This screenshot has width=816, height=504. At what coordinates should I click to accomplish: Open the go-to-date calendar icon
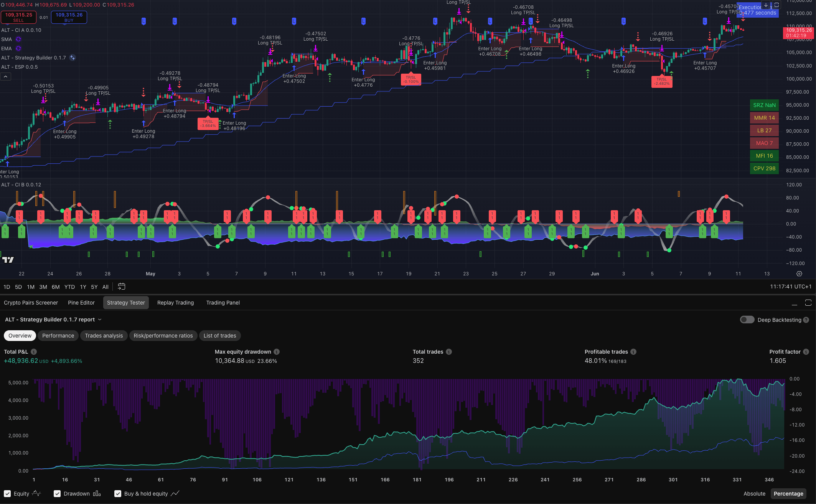point(122,286)
